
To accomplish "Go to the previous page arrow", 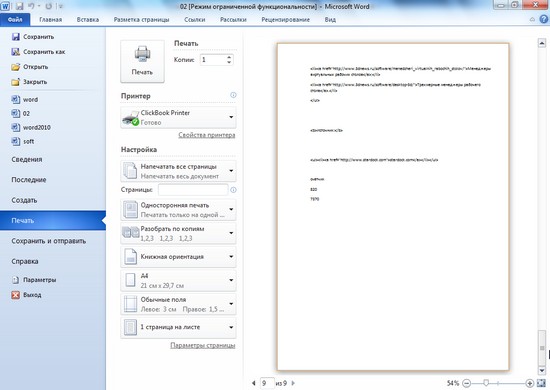I will pyautogui.click(x=254, y=383).
